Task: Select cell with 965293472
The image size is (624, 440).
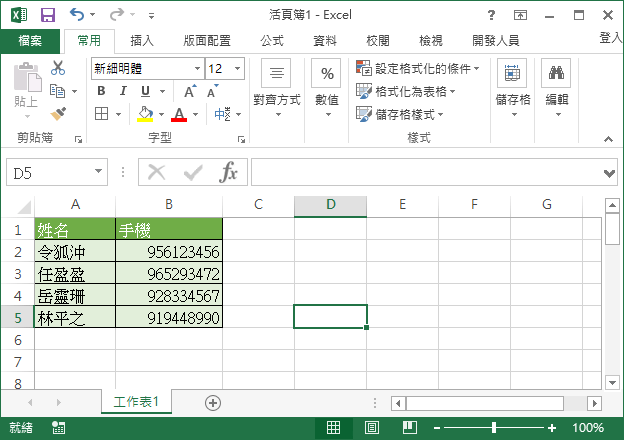Action: pyautogui.click(x=169, y=274)
